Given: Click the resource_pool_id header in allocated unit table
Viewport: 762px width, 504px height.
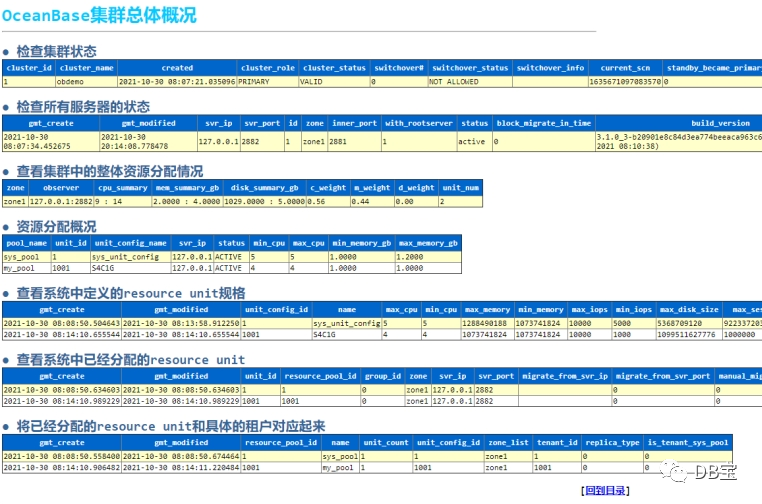Looking at the screenshot, I should click(320, 377).
